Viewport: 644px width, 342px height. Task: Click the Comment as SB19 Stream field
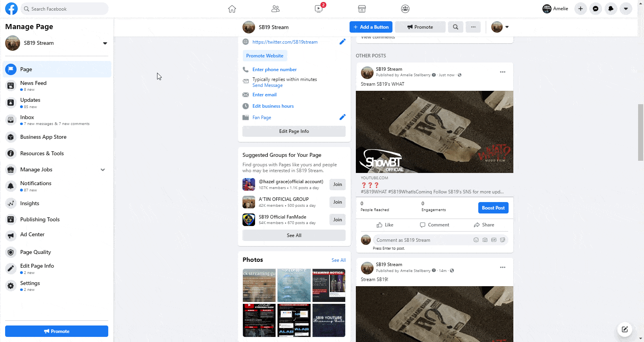click(x=440, y=240)
